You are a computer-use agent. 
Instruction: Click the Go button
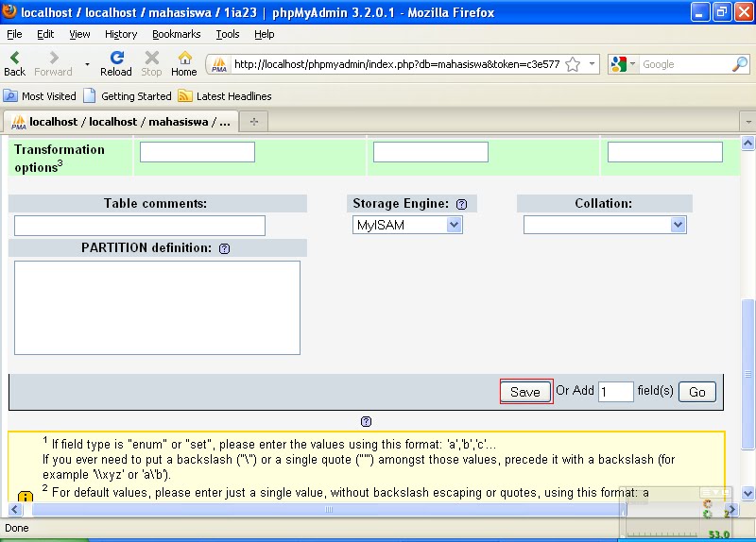click(697, 392)
